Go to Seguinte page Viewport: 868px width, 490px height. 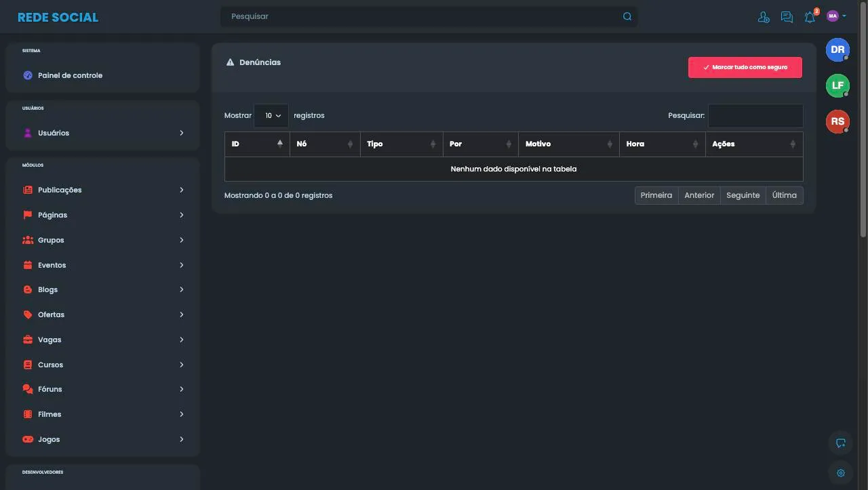pos(743,195)
